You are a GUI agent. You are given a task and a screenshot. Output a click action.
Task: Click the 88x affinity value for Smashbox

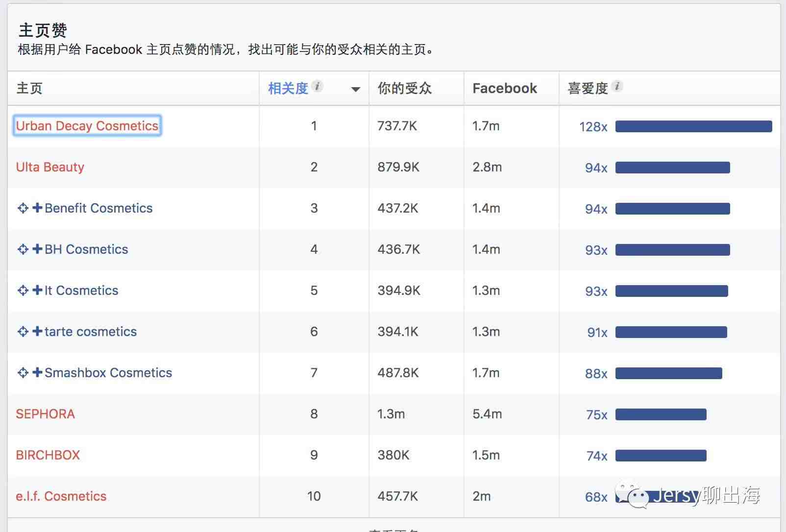pos(596,374)
